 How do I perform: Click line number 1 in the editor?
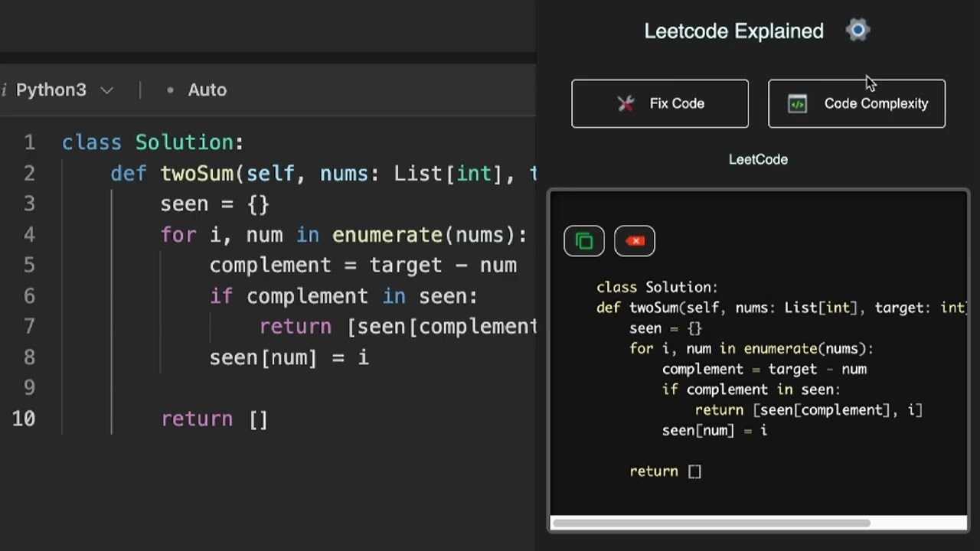click(x=29, y=142)
